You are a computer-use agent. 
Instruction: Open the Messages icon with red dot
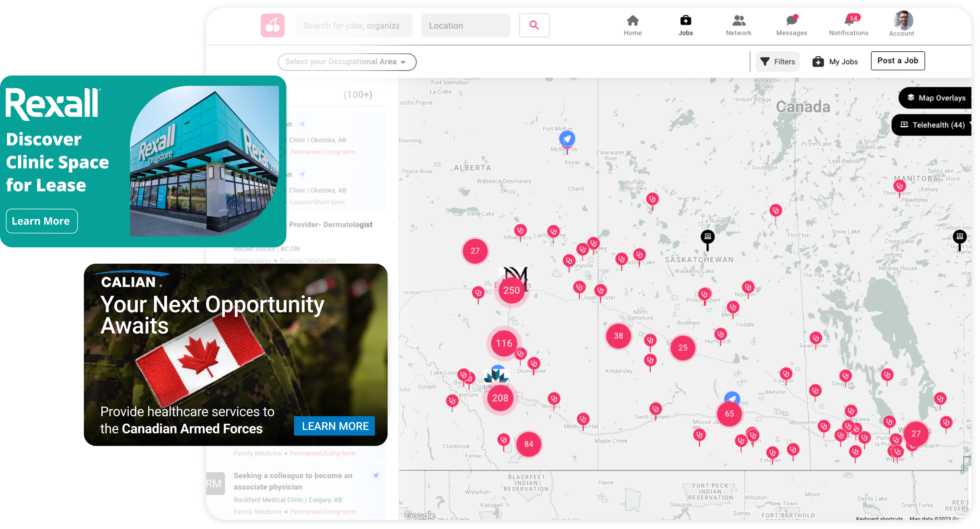(x=791, y=25)
